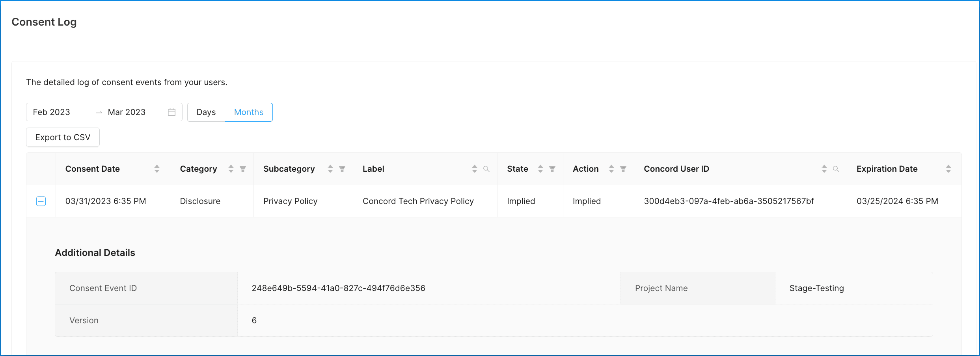Sort the Category column
Viewport: 980px width, 356px height.
pyautogui.click(x=231, y=169)
